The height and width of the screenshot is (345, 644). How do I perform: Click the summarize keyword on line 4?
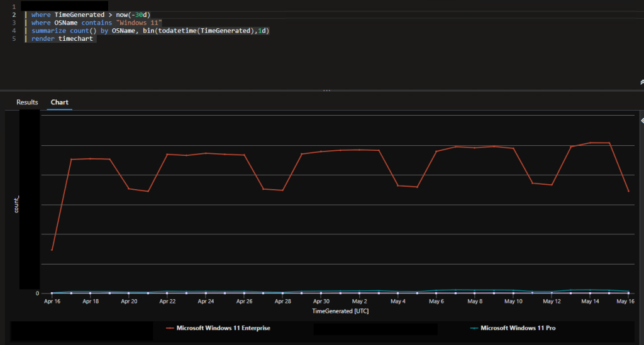coord(48,31)
